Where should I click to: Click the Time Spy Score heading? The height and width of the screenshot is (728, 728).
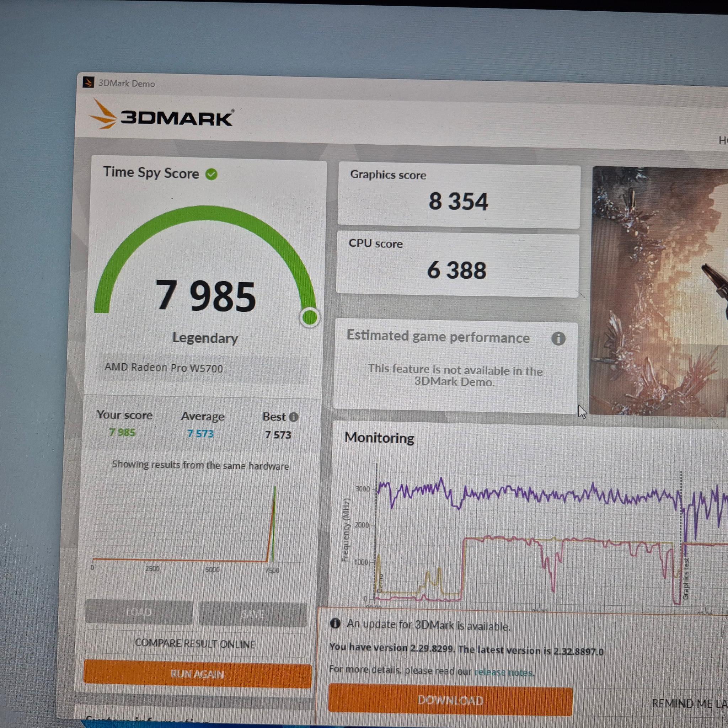point(151,172)
